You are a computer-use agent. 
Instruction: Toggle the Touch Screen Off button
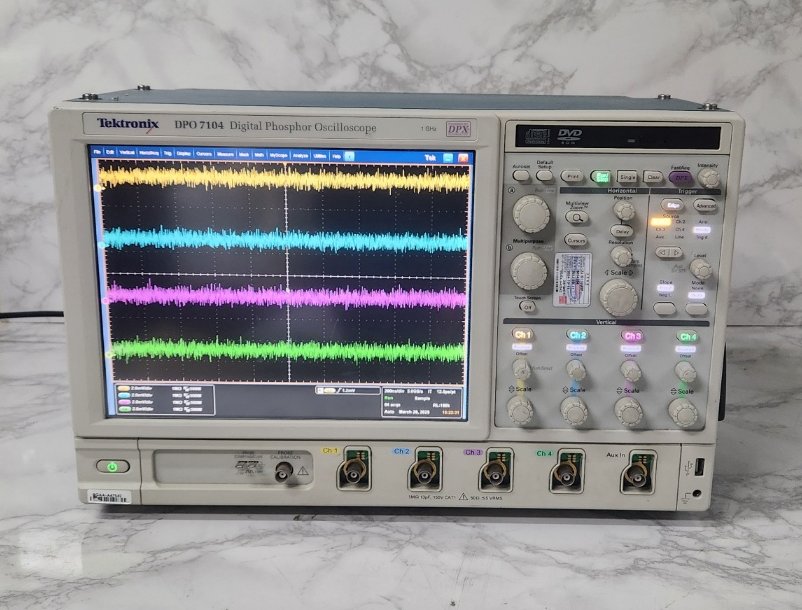[529, 306]
